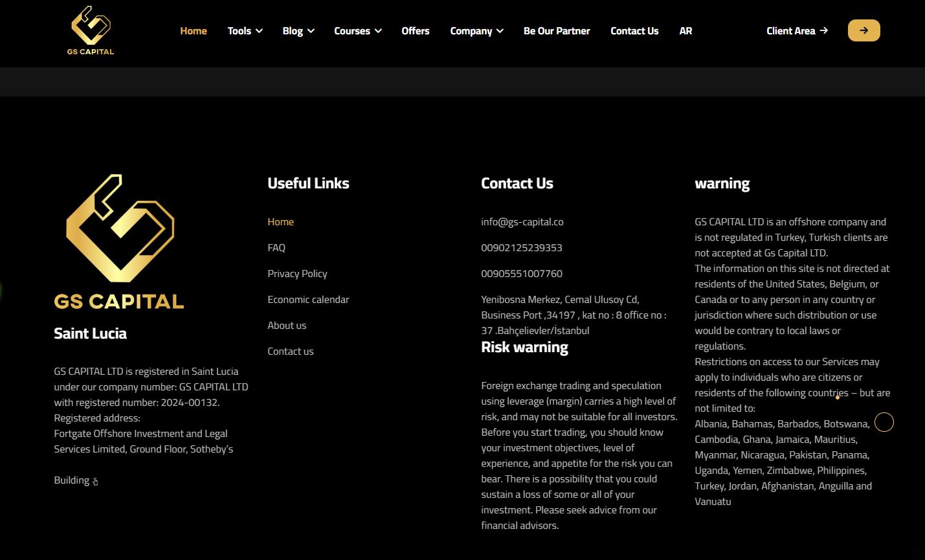Click the info@gs-capital.co email address
Screen dimensions: 925x560
pos(522,221)
